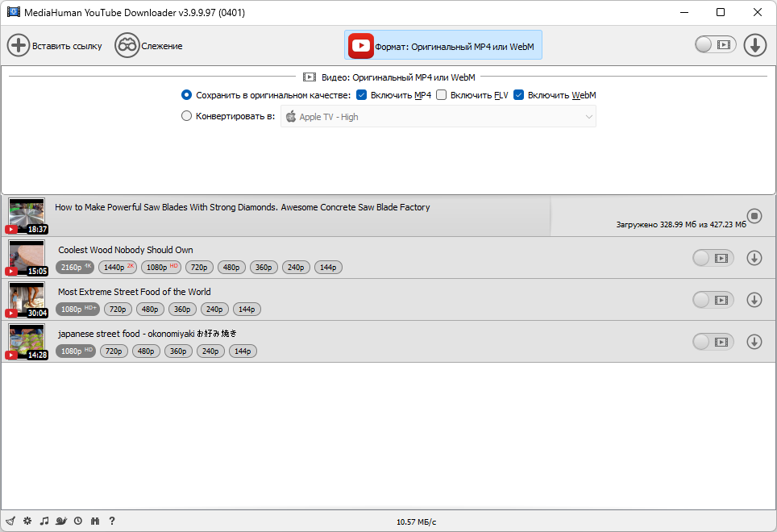This screenshot has width=777, height=532.
Task: Select 480p for Coolest Wood
Action: (x=231, y=267)
